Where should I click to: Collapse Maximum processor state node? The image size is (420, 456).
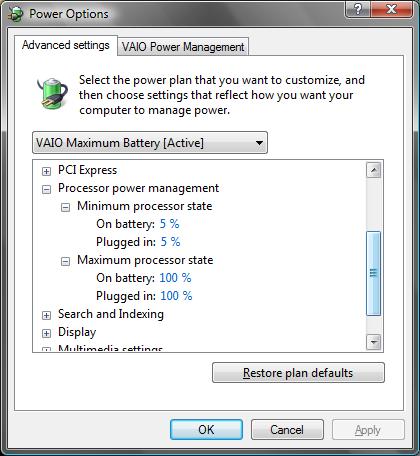click(65, 261)
